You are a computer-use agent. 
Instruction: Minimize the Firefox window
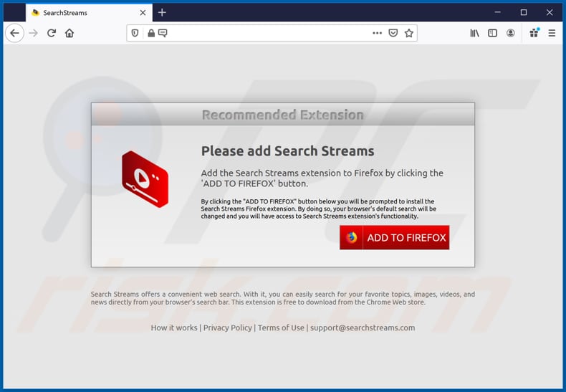coord(498,12)
